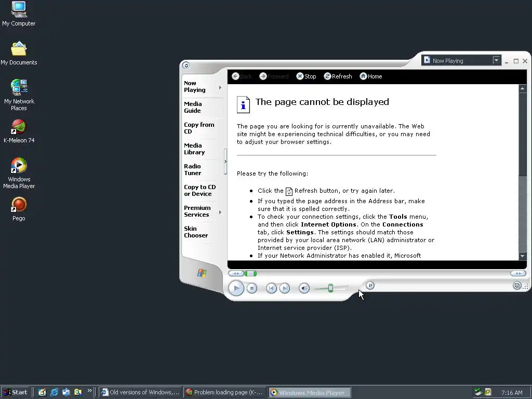Toggle the menu bar show/hide button

186,65
